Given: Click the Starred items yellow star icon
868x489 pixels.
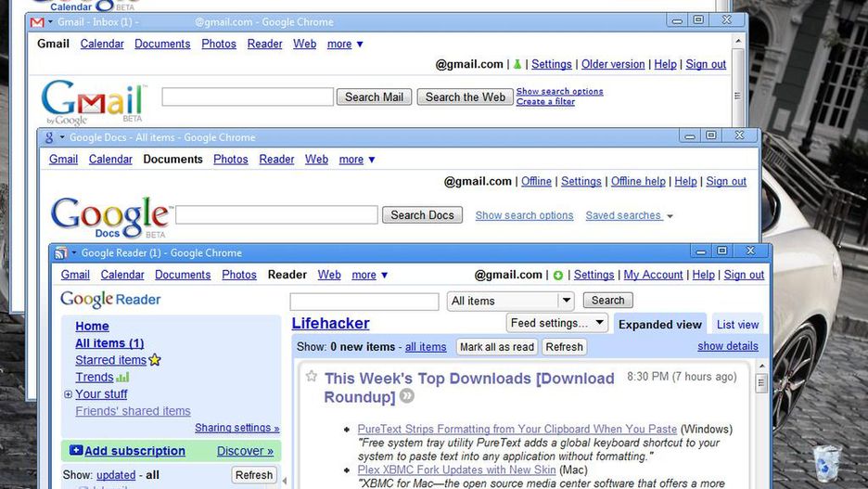Looking at the screenshot, I should (155, 360).
